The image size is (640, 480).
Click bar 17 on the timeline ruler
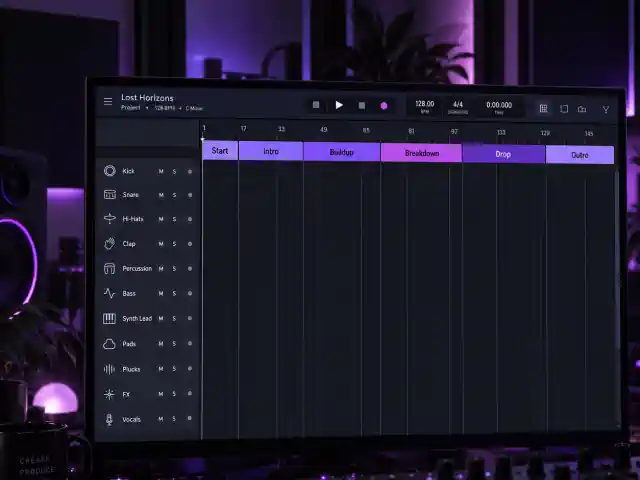[243, 129]
